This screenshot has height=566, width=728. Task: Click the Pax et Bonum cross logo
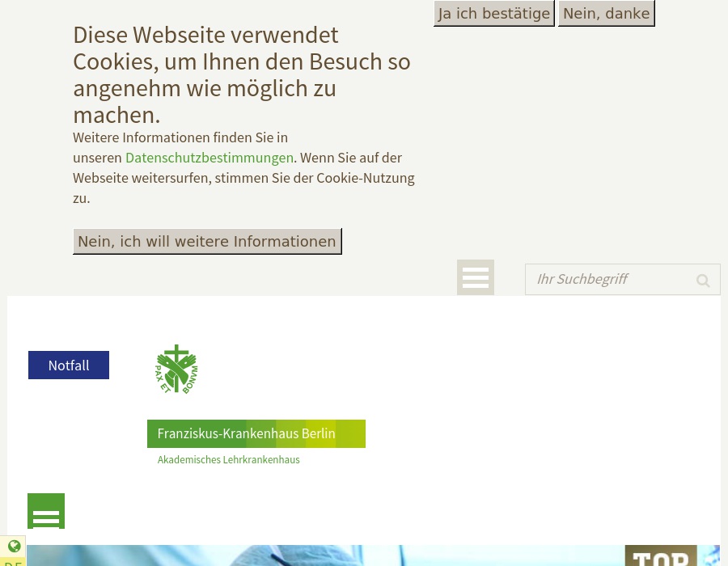[x=176, y=369]
